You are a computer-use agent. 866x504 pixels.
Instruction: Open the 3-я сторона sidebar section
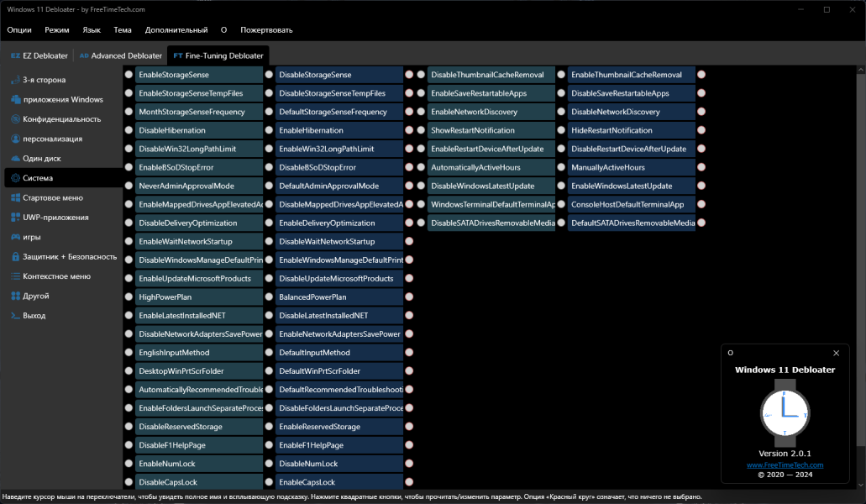click(x=45, y=80)
